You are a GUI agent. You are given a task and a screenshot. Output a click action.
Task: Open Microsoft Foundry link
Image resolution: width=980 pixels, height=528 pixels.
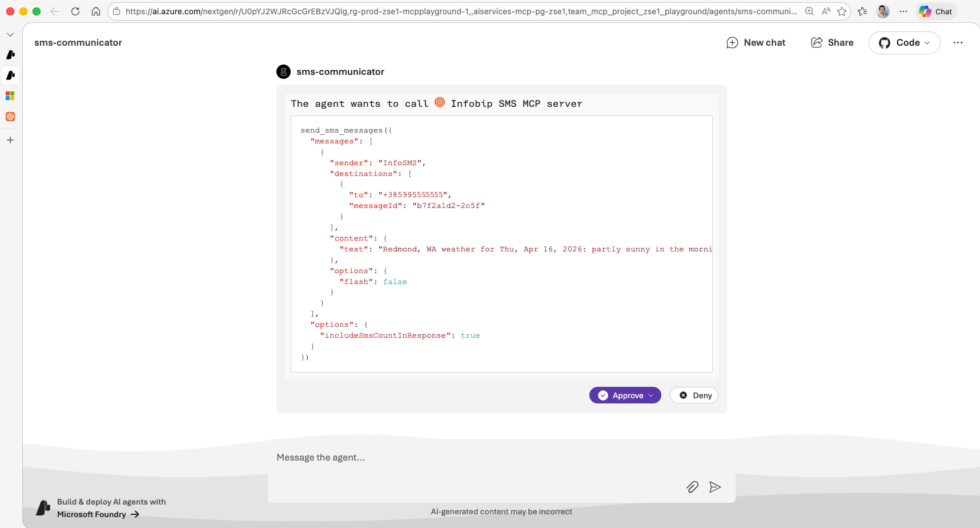(98, 514)
